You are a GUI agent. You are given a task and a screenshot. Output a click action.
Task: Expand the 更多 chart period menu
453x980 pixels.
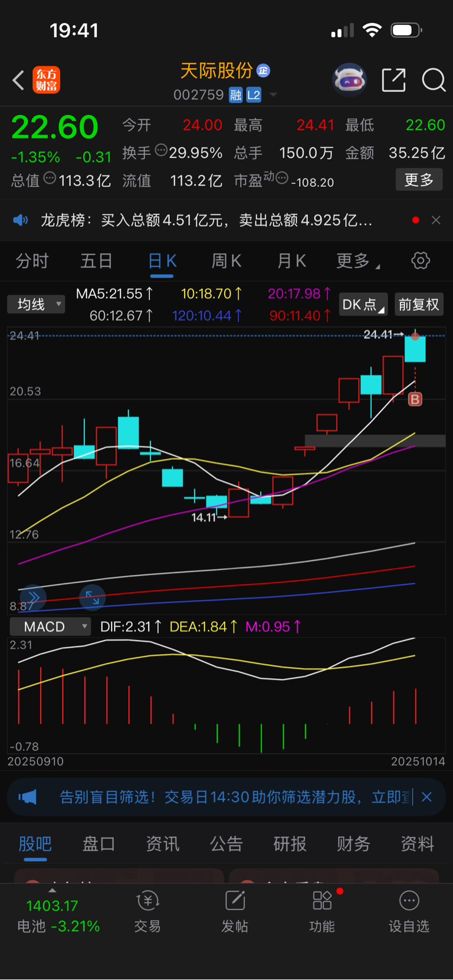click(357, 261)
